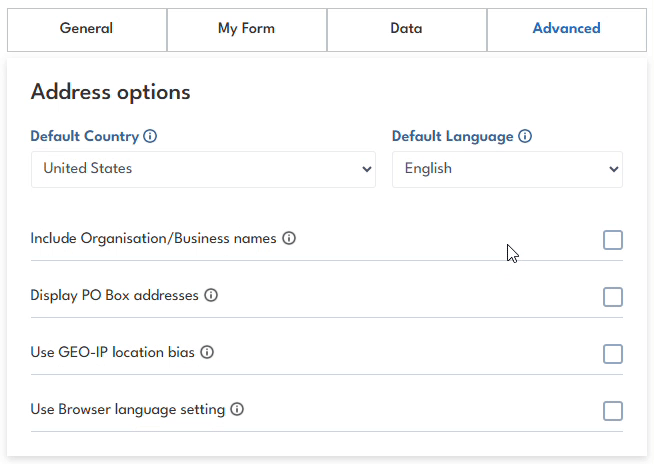Screen dimensions: 654x464
Task: Click the Address options heading
Action: point(110,92)
